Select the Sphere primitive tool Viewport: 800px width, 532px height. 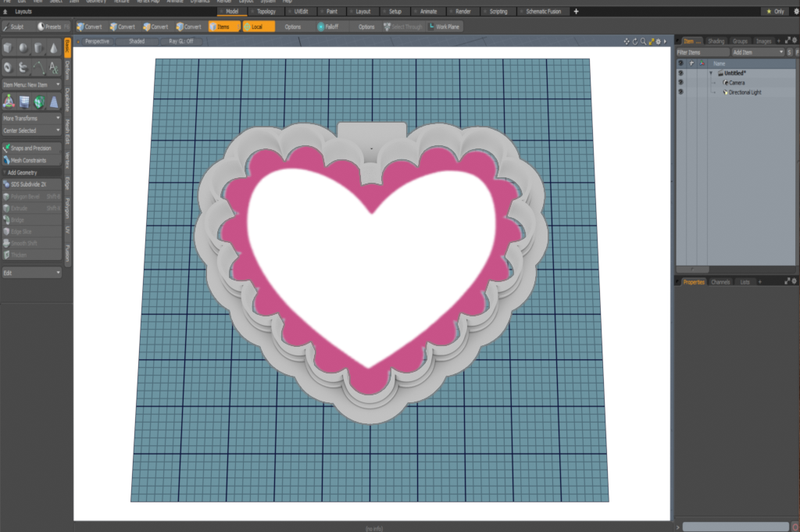(x=23, y=48)
